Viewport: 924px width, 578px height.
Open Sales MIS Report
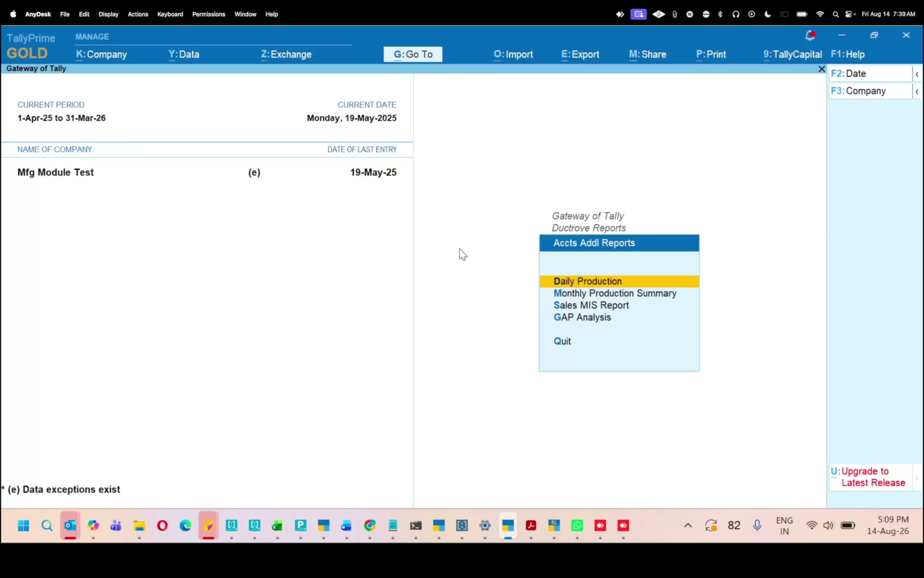coord(591,305)
